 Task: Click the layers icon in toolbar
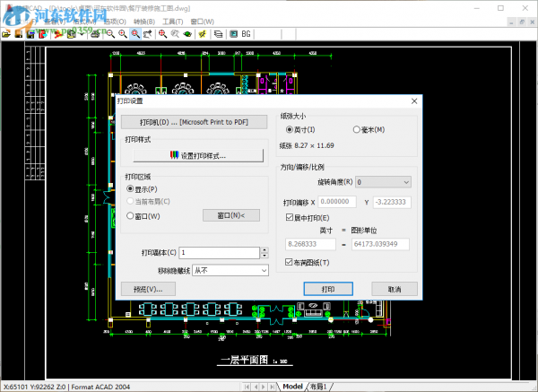click(218, 34)
